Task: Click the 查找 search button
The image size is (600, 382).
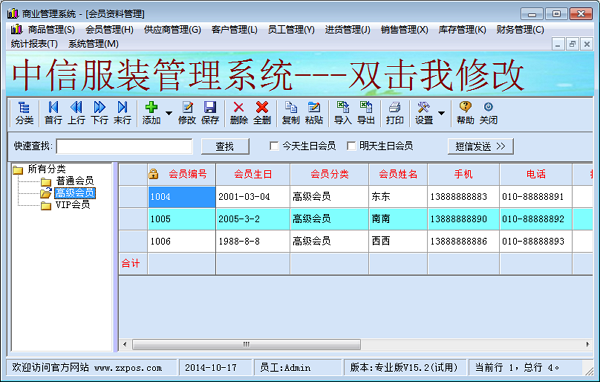Action: (225, 146)
